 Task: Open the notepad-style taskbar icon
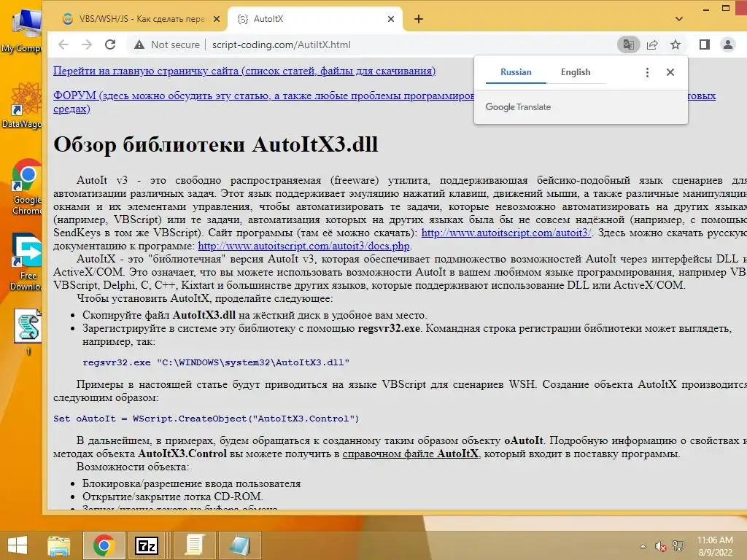pyautogui.click(x=194, y=545)
